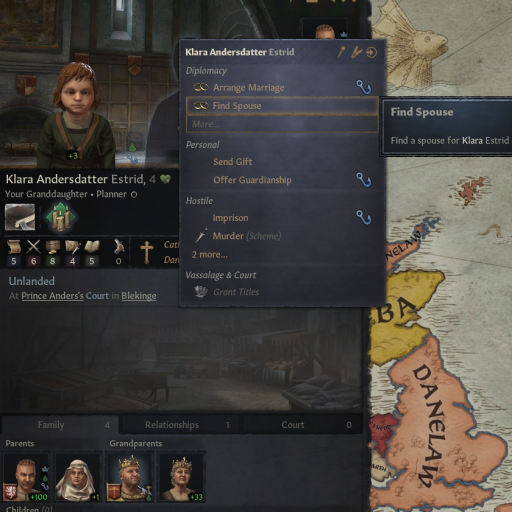Toggle the Planner circle indicator

(x=134, y=195)
